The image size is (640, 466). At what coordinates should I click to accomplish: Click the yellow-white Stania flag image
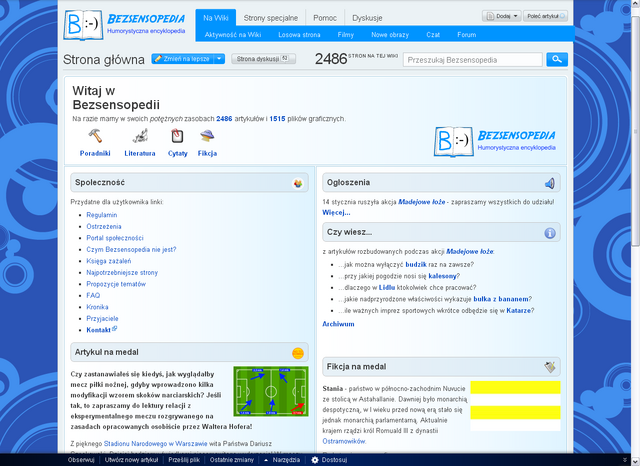pyautogui.click(x=516, y=406)
